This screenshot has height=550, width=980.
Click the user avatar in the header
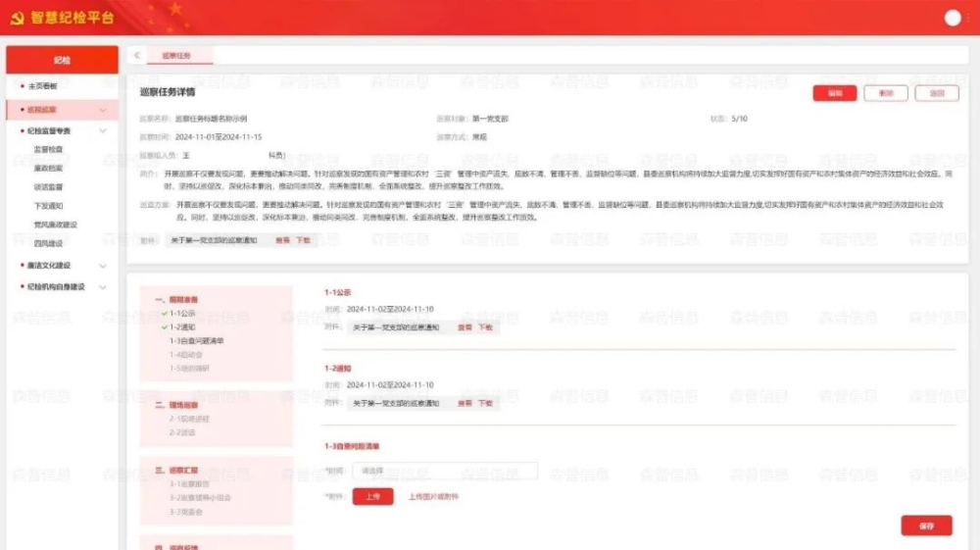[952, 18]
